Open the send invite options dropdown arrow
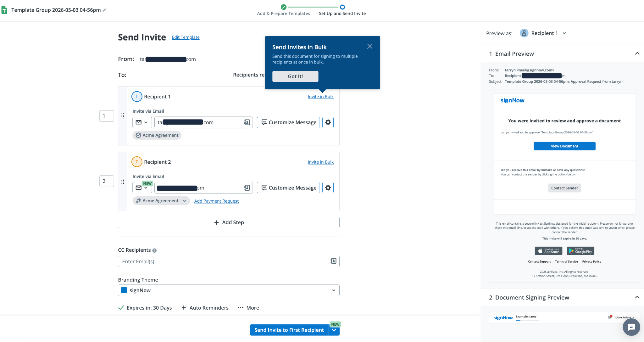 pyautogui.click(x=334, y=330)
